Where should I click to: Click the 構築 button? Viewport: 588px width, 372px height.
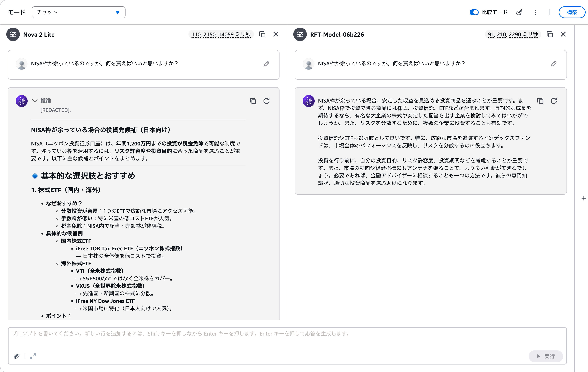click(x=572, y=12)
